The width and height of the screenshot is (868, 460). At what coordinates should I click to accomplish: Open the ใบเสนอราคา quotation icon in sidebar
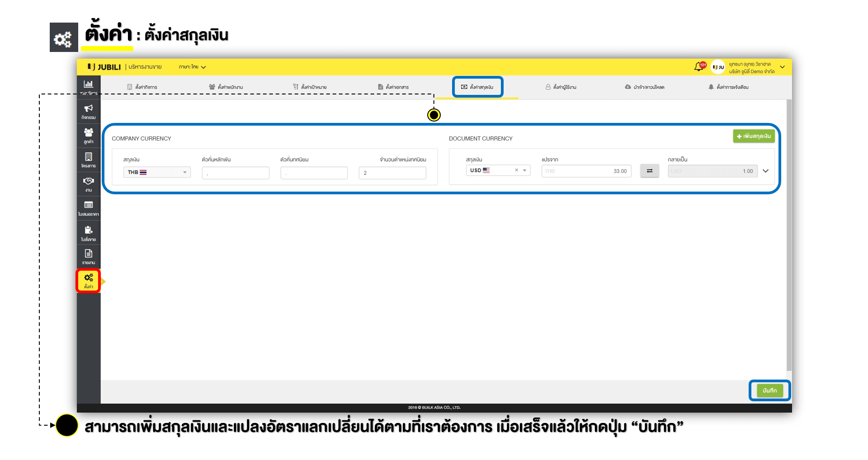click(89, 208)
